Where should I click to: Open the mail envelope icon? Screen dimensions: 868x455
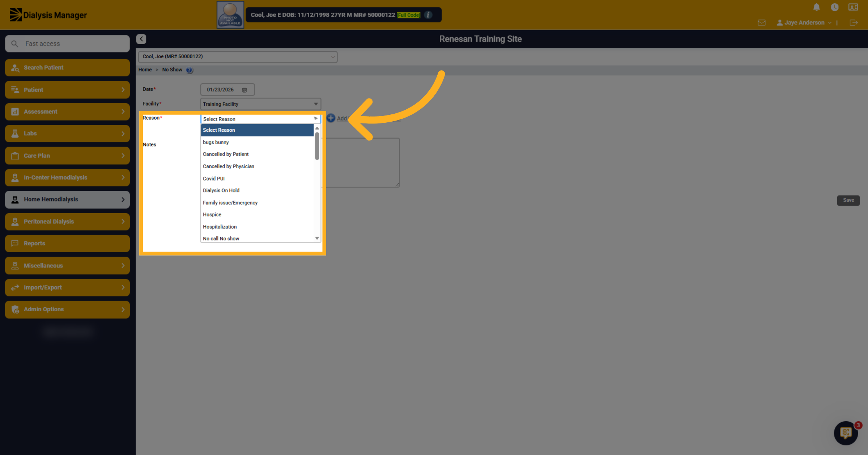[x=761, y=23]
